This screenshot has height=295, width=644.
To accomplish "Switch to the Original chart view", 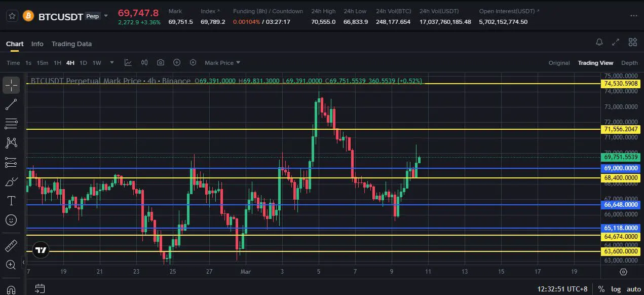I will 559,63.
